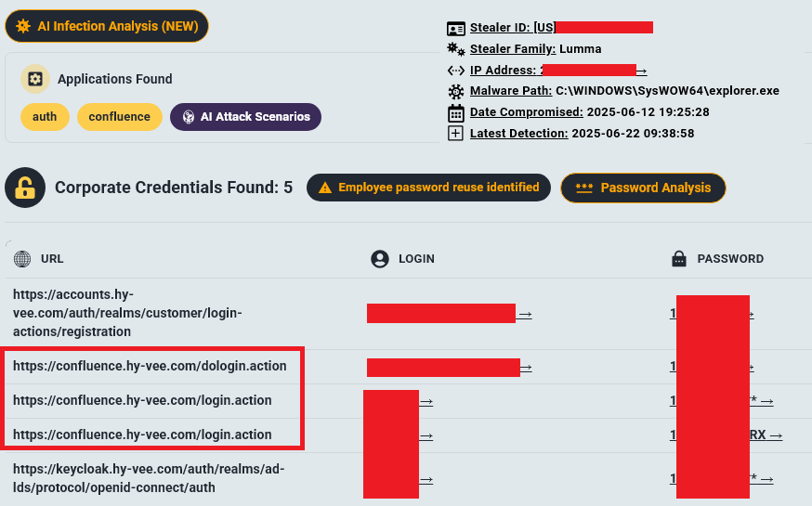
Task: Click the Stealer ID card icon
Action: (x=456, y=29)
